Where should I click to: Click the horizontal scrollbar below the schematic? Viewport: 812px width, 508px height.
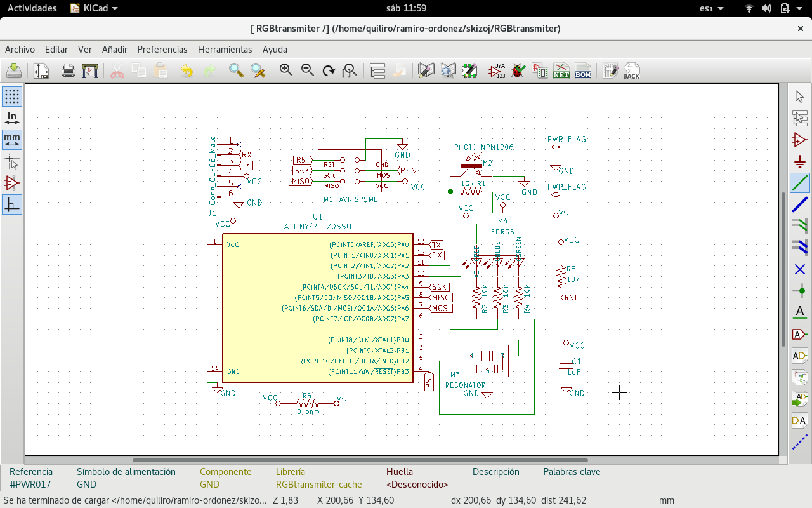[360, 460]
